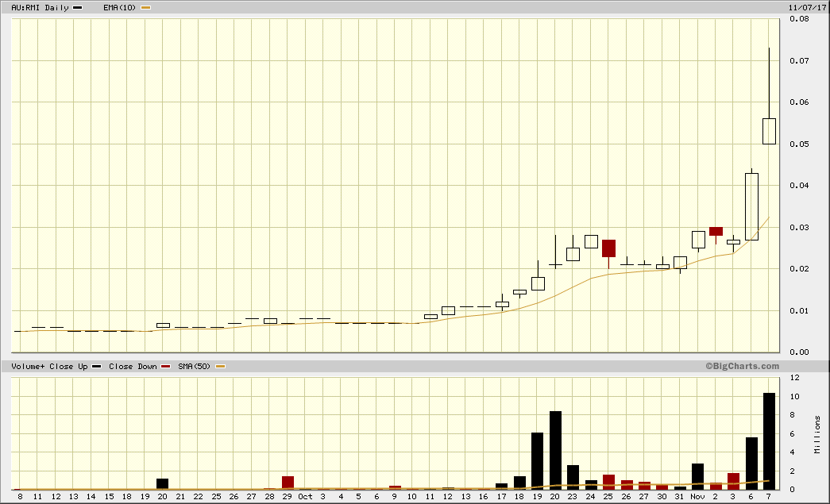Select the AU:RMI Daily chart title
This screenshot has width=830, height=504.
tap(41, 8)
